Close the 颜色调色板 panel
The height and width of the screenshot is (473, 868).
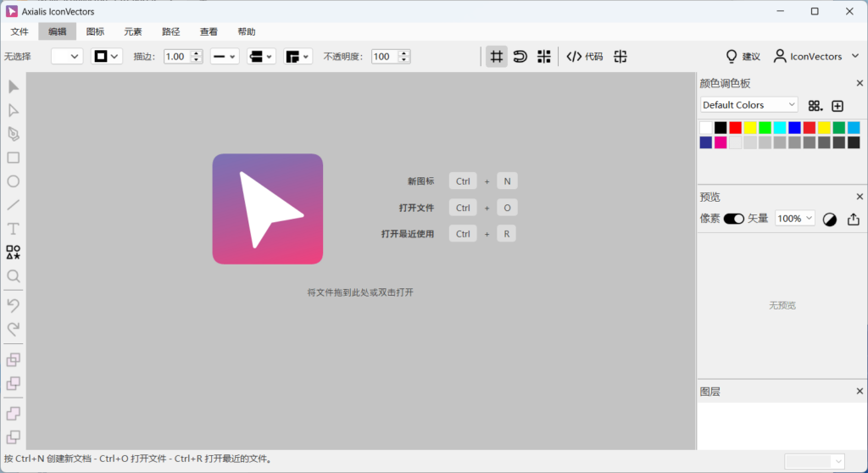pyautogui.click(x=860, y=83)
